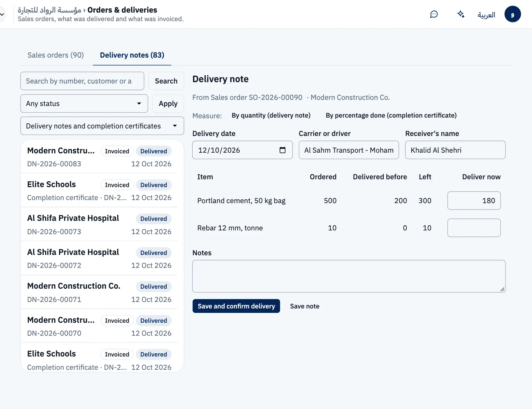Focus the search by number or customer field

point(82,81)
